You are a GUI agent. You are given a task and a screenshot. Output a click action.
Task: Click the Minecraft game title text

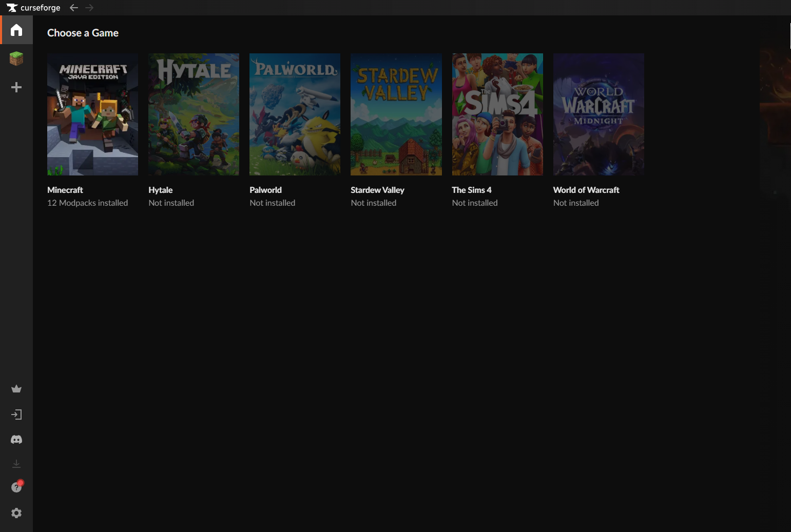point(65,190)
